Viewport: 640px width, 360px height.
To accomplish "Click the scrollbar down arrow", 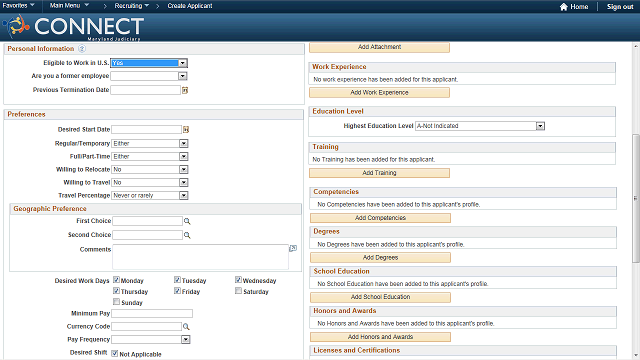I will point(636,356).
